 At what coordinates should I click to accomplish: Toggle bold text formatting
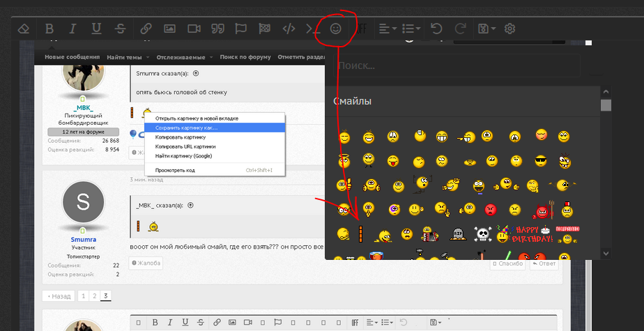point(49,29)
